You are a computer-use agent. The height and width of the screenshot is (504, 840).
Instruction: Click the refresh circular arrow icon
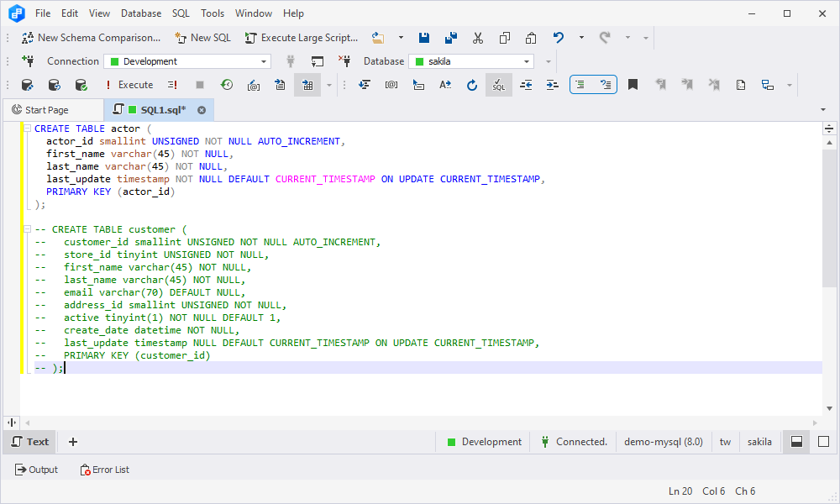471,85
